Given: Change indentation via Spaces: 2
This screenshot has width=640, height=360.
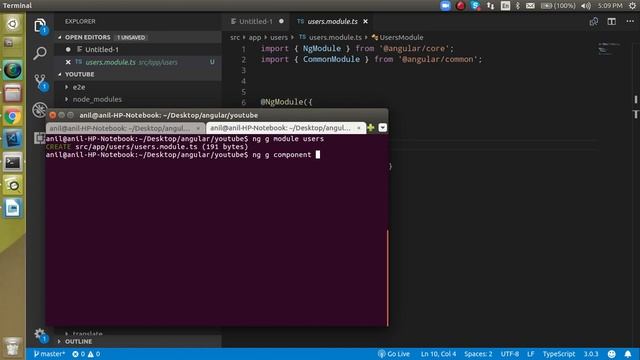Looking at the screenshot, I should 478,354.
